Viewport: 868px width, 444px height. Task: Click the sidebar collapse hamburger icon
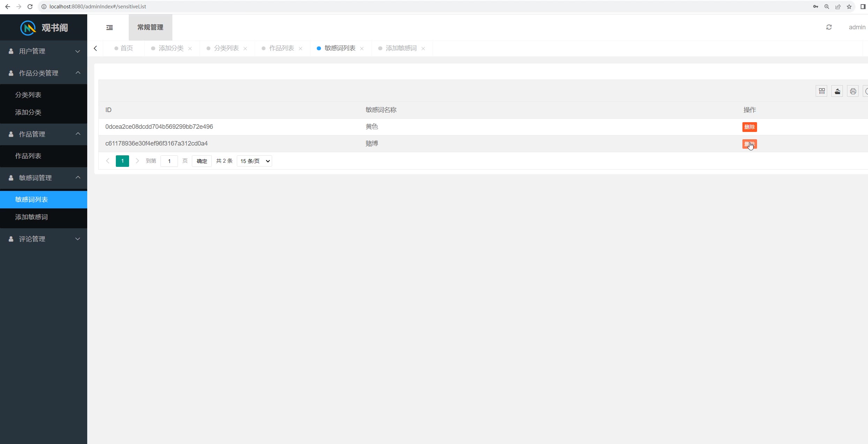(110, 28)
